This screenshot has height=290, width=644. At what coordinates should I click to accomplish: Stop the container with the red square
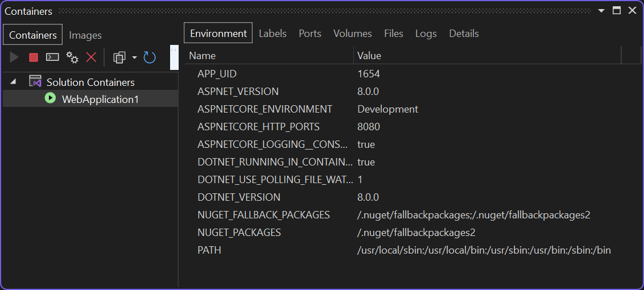coord(34,57)
